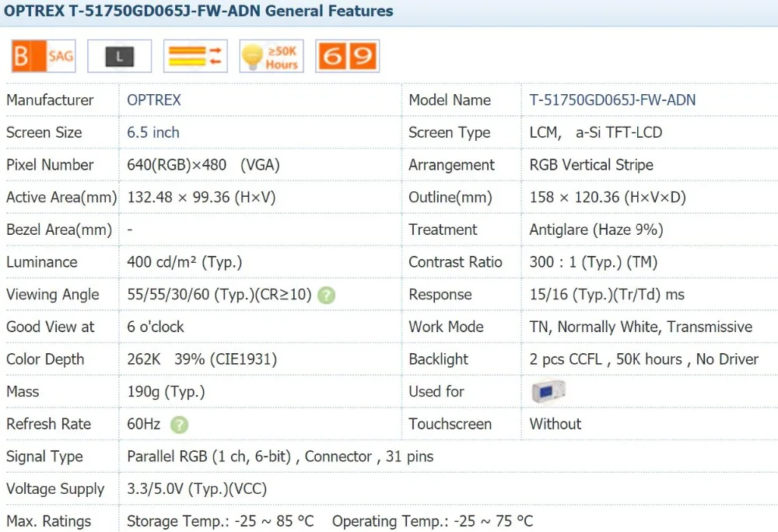Click the TN, Normally White, Transmissive value
778x532 pixels.
[641, 327]
